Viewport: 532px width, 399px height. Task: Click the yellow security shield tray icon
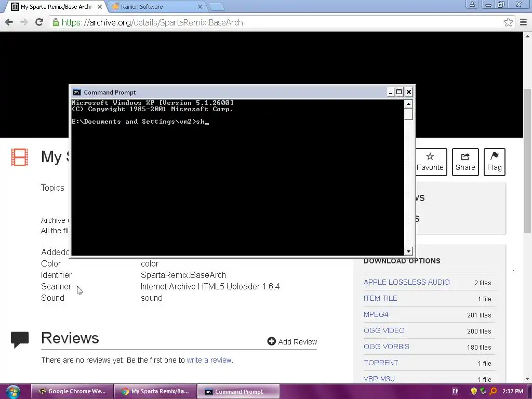click(474, 391)
